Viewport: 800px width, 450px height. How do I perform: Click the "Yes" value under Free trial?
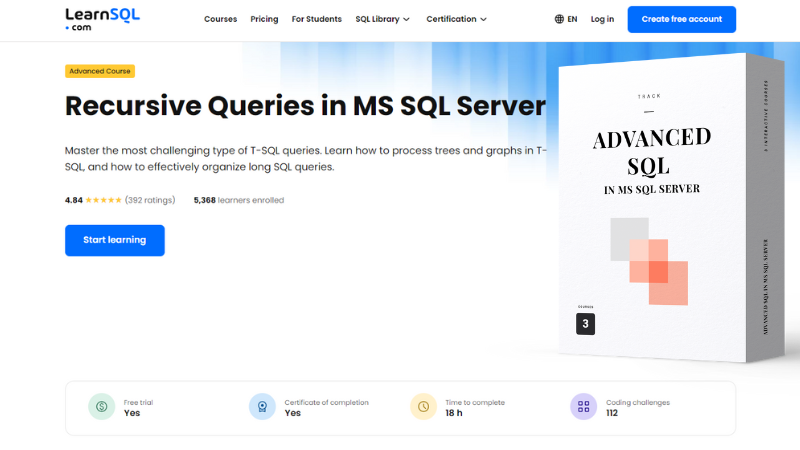(x=132, y=413)
